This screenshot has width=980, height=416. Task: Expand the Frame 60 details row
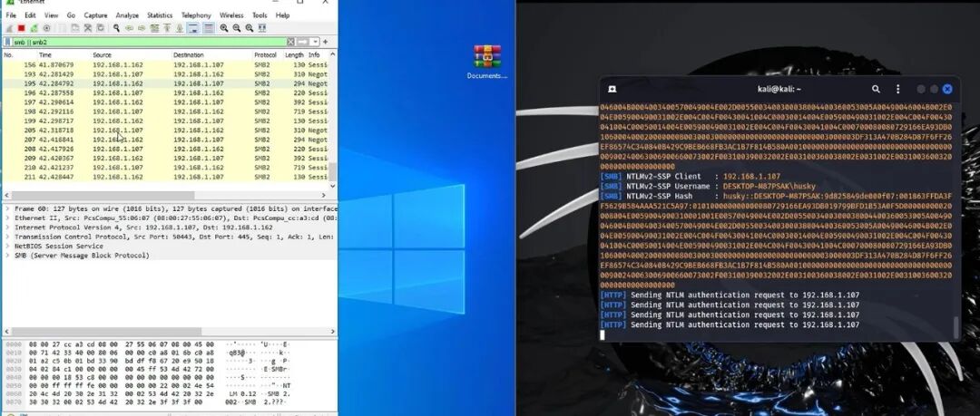[7, 208]
